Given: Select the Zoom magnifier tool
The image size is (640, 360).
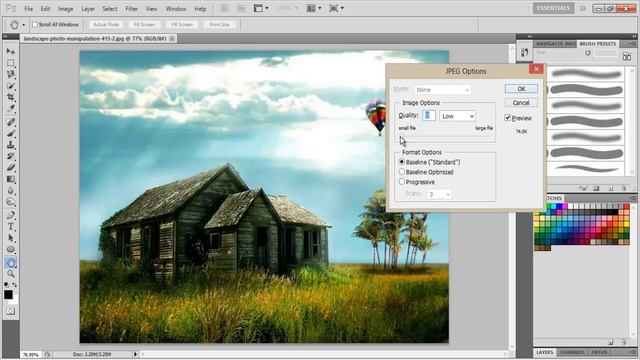Looking at the screenshot, I should (11, 274).
